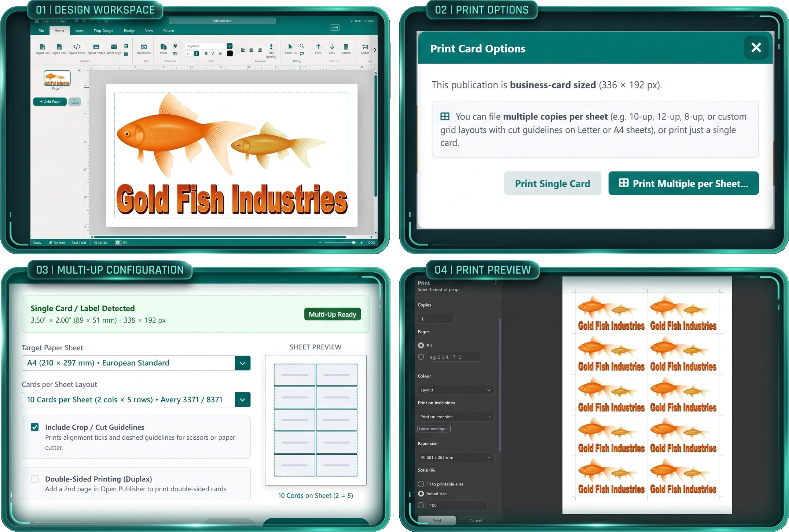Collapse the page panel with double chevron
This screenshot has height=532, width=789.
tap(79, 70)
